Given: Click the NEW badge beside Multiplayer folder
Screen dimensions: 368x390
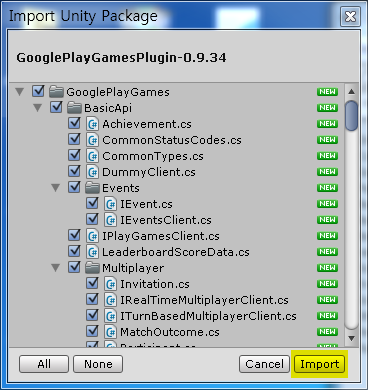Looking at the screenshot, I should (x=327, y=268).
